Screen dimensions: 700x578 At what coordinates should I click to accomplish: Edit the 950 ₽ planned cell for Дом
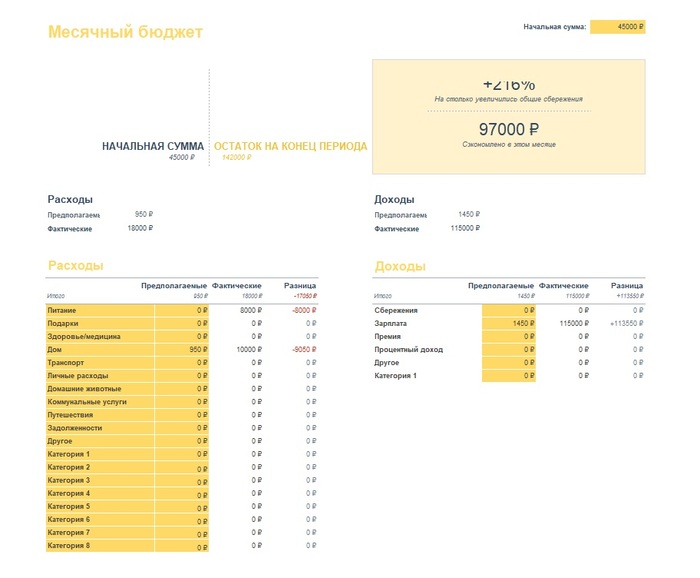182,349
